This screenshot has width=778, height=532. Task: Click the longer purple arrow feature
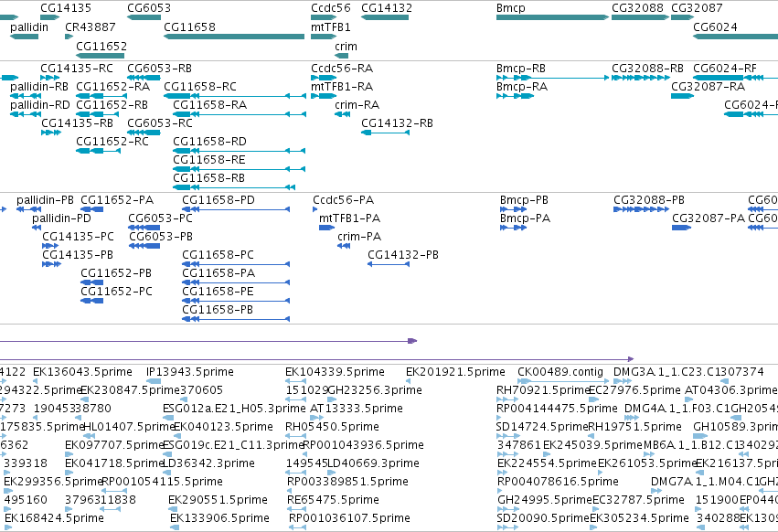pyautogui.click(x=317, y=359)
